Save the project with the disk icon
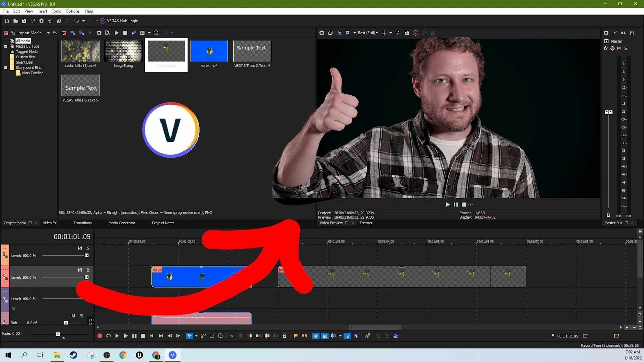Screen dimensions: 644x362 coord(24,21)
